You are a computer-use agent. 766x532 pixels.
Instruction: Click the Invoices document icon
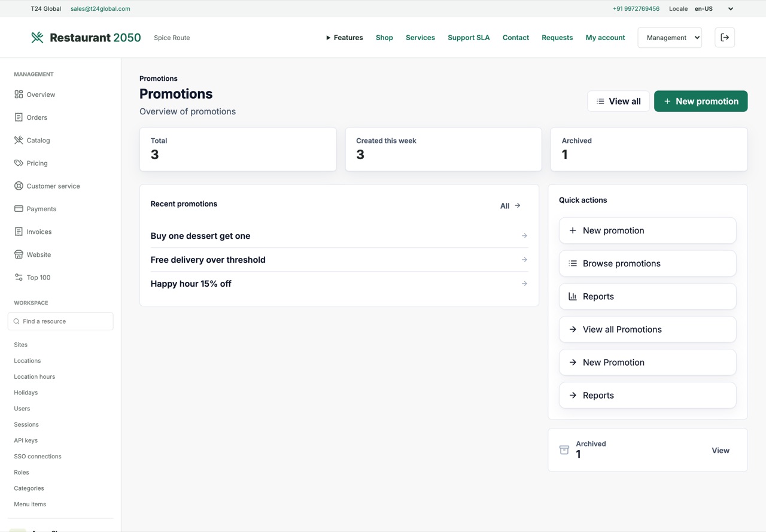pos(19,232)
